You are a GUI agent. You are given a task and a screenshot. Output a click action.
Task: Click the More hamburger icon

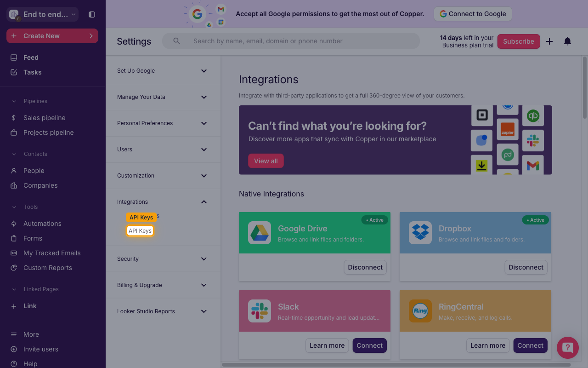14,334
